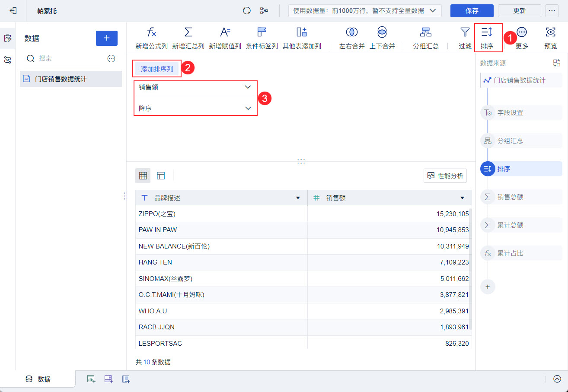This screenshot has height=392, width=568.
Task: Click the refresh circle icon in header
Action: click(x=247, y=11)
